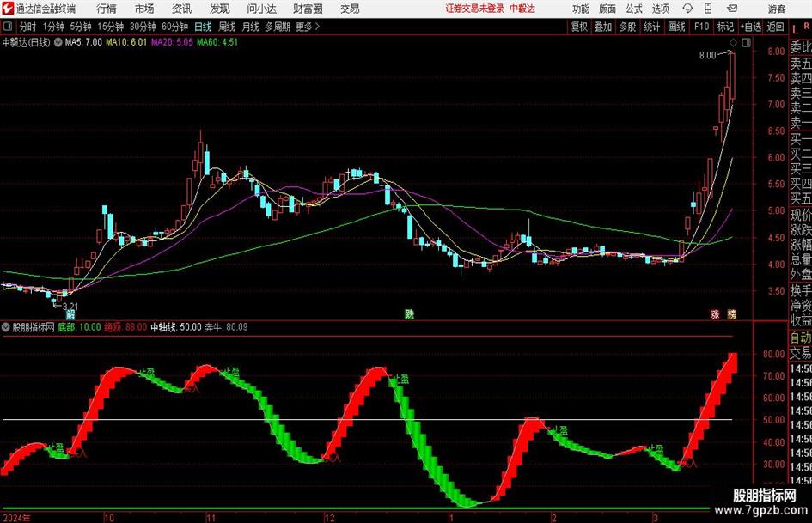The height and width of the screenshot is (523, 812).
Task: Click the 画线 drawing toolbar button
Action: click(x=676, y=27)
